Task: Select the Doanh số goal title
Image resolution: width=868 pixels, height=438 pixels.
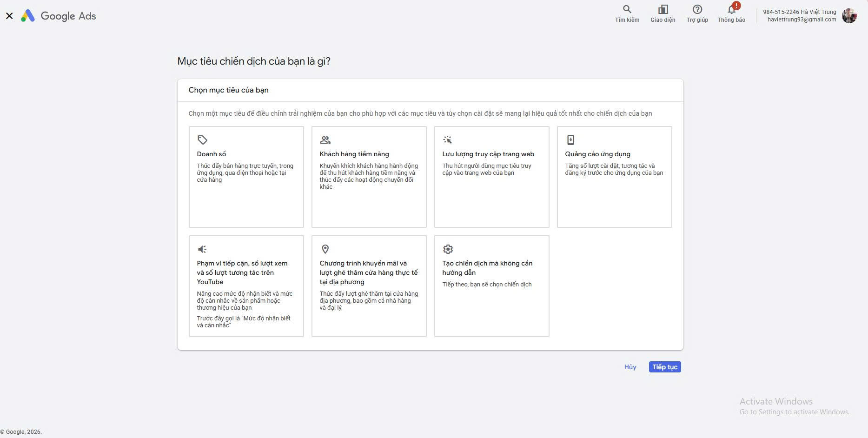Action: 211,154
